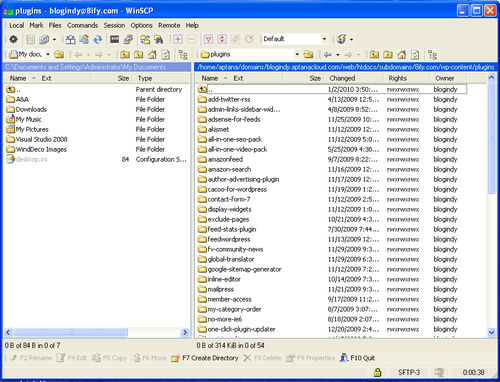The width and height of the screenshot is (500, 382).
Task: Open Preferences with the gear icon
Action: point(13,39)
